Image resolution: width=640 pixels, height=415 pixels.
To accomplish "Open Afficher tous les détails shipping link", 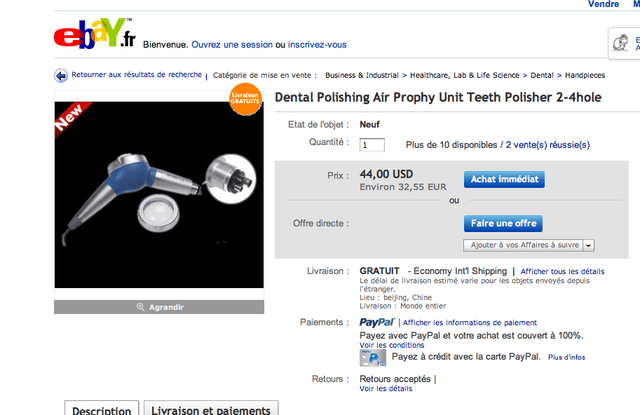I will tap(563, 271).
